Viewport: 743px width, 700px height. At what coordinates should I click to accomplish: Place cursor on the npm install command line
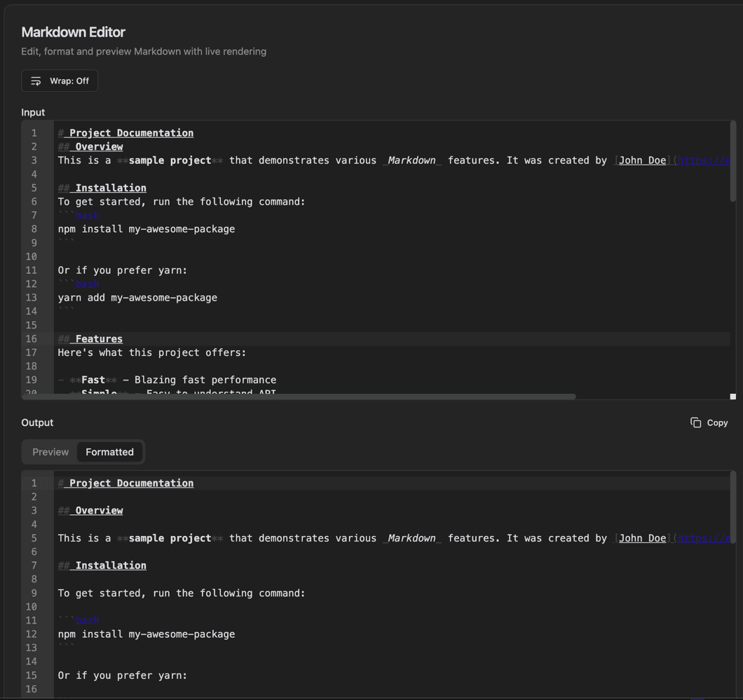click(146, 228)
